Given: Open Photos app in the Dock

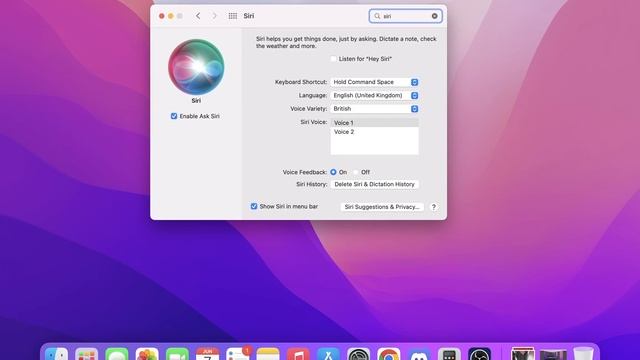Looking at the screenshot, I should (x=147, y=354).
